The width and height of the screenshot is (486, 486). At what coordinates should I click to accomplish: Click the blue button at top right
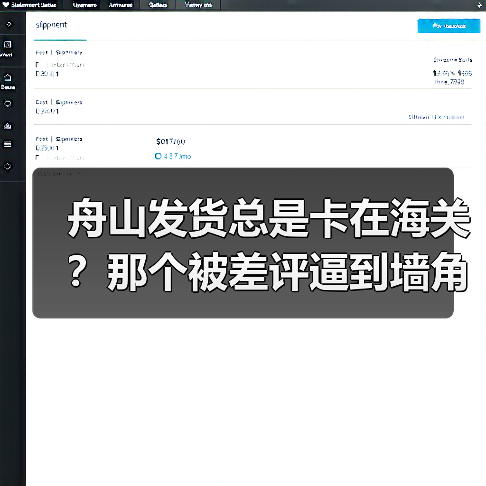tap(449, 26)
